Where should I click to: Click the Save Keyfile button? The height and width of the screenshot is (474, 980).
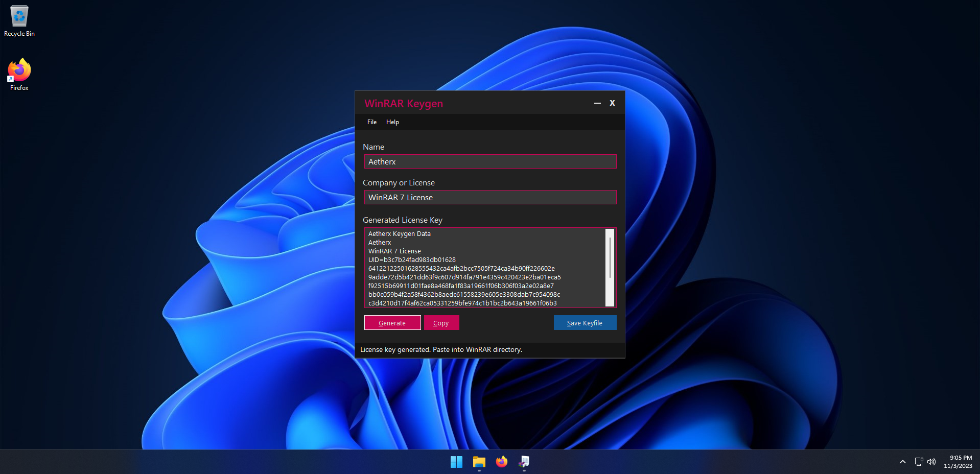pos(585,323)
